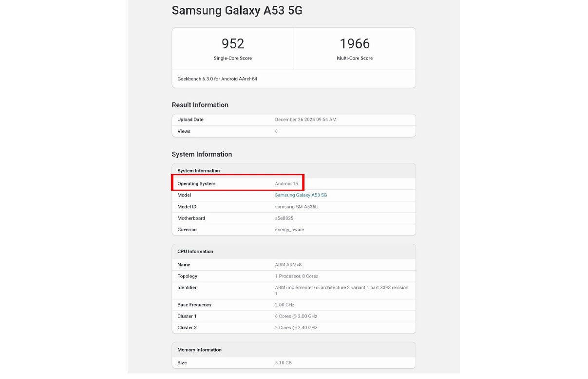This screenshot has width=588, height=379.
Task: Click the Multi-Core Score value 1966
Action: 355,43
